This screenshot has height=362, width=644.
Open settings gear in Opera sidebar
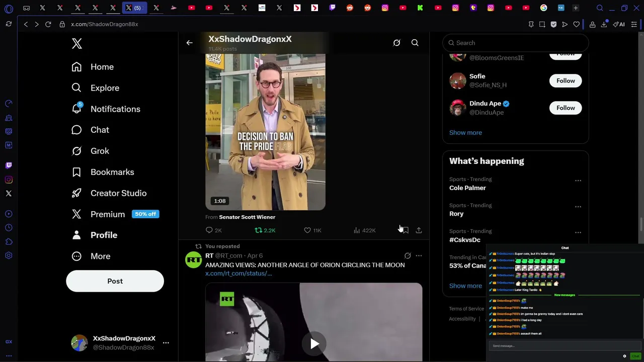[x=9, y=255]
